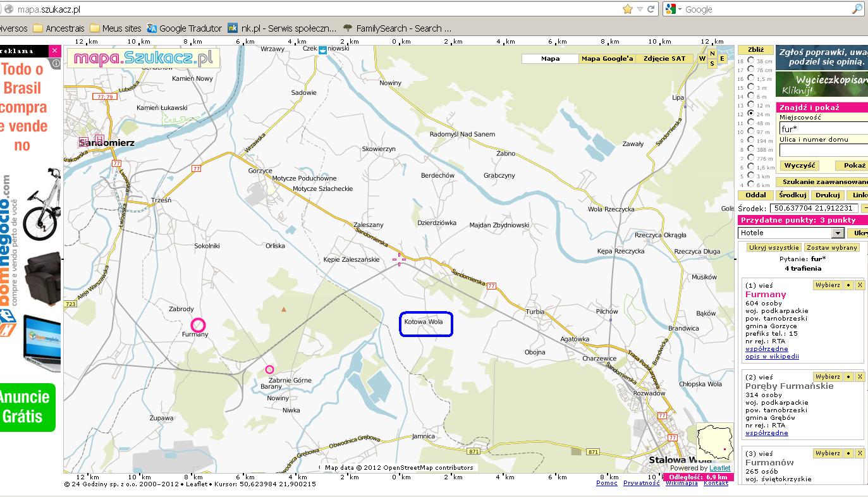The image size is (868, 497).
Task: Click the Środkuj button
Action: tap(792, 195)
